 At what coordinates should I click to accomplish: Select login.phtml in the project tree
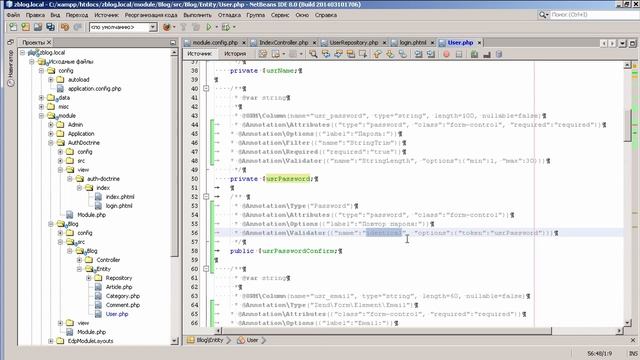[x=119, y=206]
